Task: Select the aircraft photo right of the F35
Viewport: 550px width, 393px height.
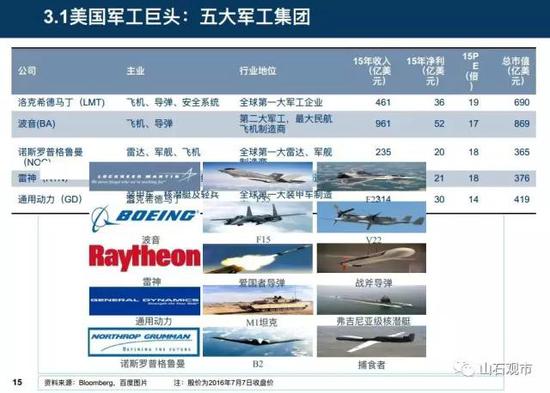Action: [x=371, y=176]
